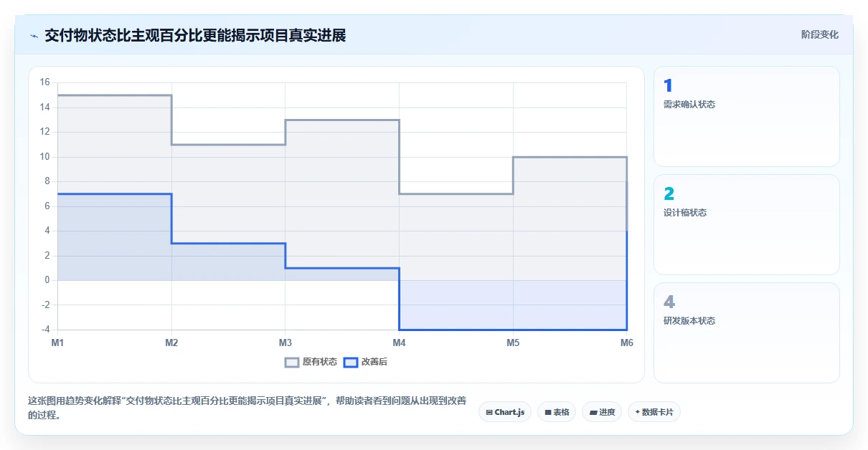Click the icon inside the Chart.js chip
The width and height of the screenshot is (868, 450).
489,413
